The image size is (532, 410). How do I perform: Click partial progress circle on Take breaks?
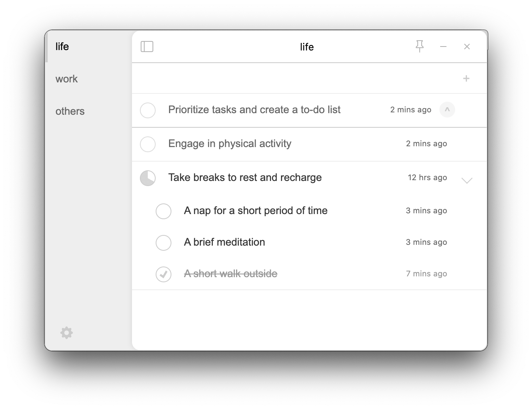(148, 178)
